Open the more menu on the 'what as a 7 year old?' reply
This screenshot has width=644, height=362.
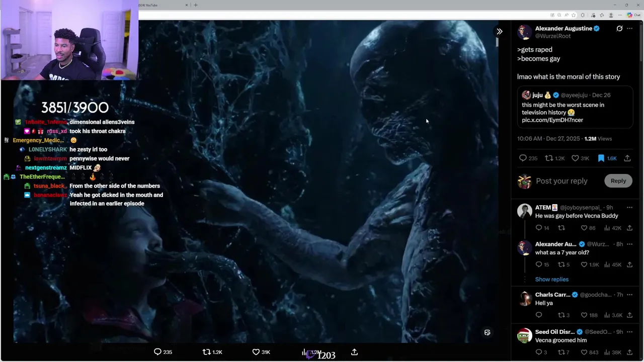click(629, 244)
